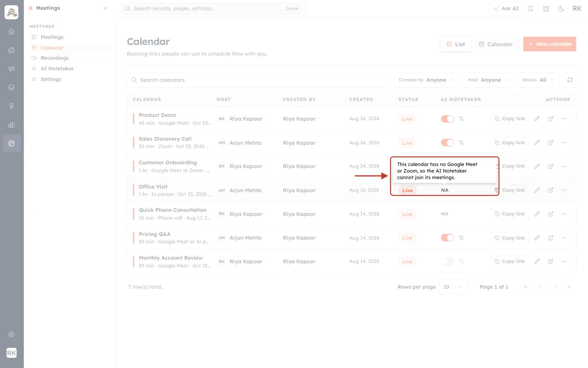Open Recordings in sidebar
The width and height of the screenshot is (588, 368).
pos(55,58)
